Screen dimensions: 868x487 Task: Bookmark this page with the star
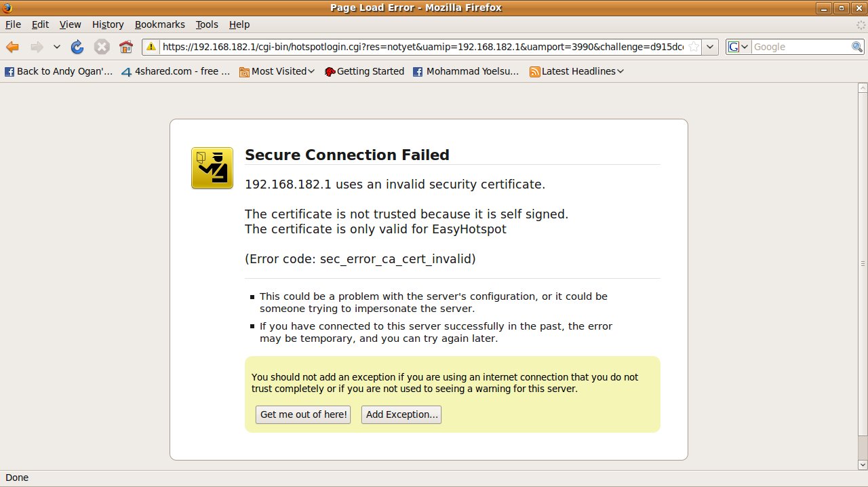tap(694, 47)
